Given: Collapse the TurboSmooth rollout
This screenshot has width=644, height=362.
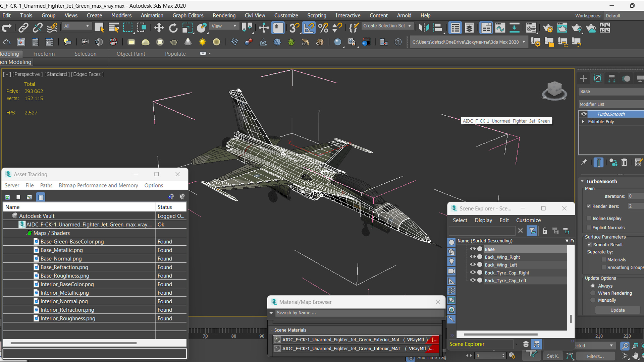Looking at the screenshot, I should (x=582, y=181).
